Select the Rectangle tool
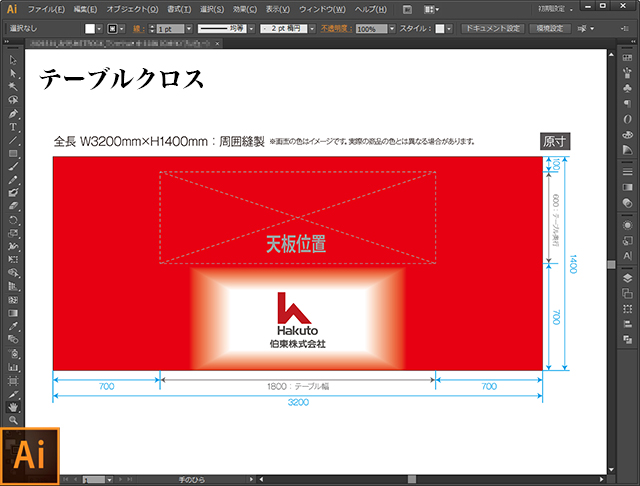Screen dimensions: 640x486 click(13, 153)
